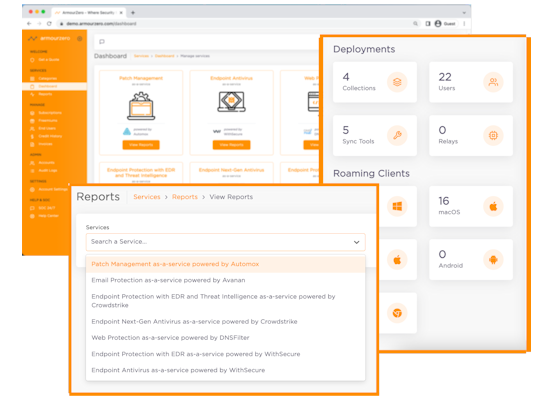Click the armourzero logo in sidebar

pos(49,38)
